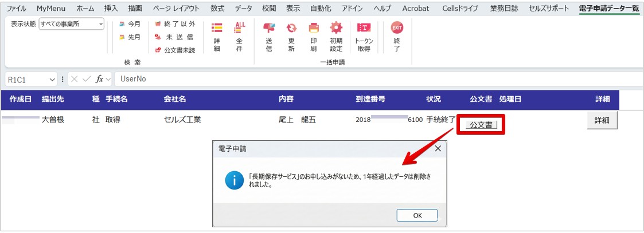The height and width of the screenshot is (233, 644).
Task: Switch to the 数式 tab
Action: point(217,8)
